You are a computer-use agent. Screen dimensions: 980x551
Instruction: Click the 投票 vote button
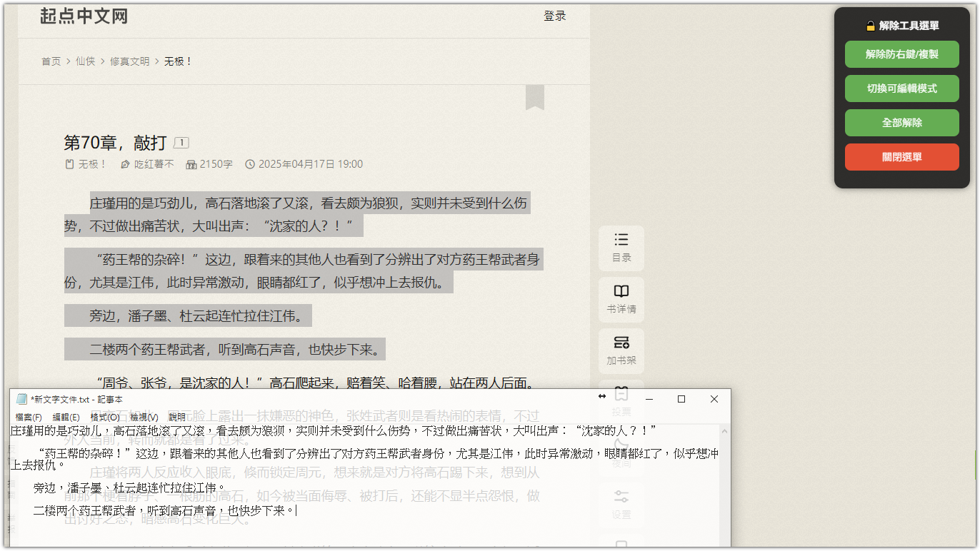point(621,401)
